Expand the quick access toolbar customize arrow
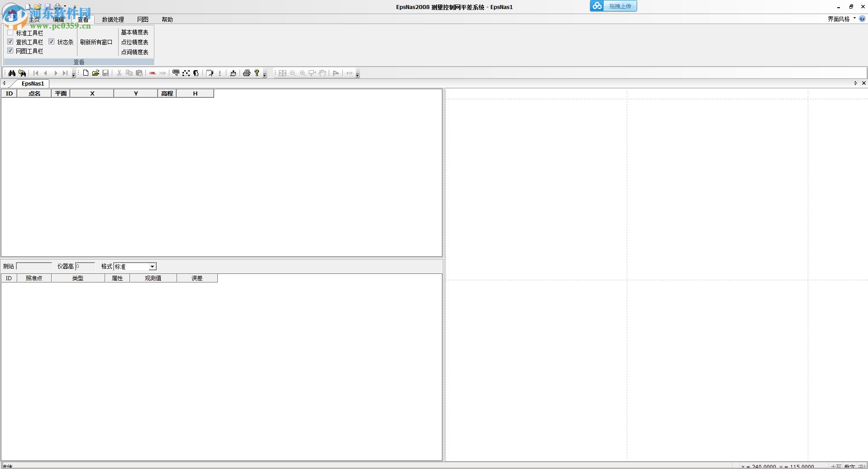The height and width of the screenshot is (469, 868). coord(75,7)
